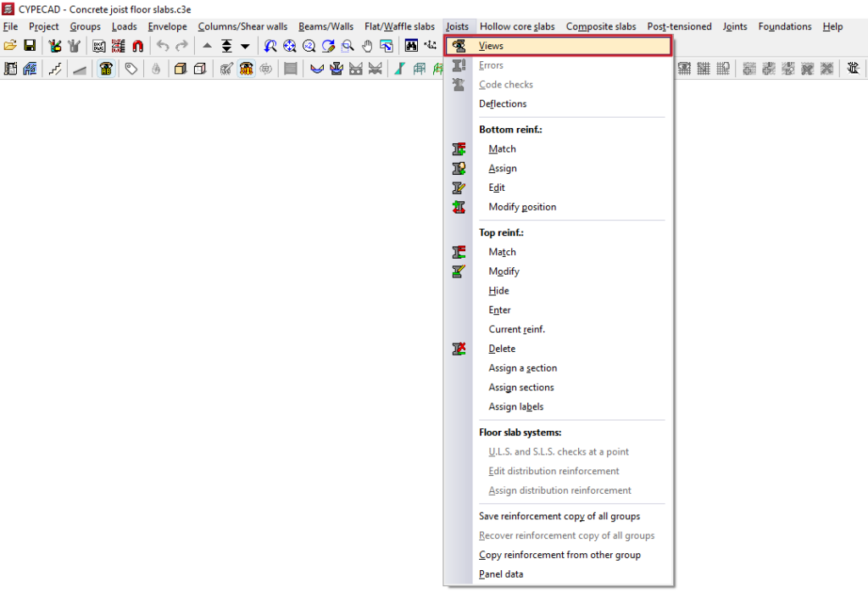Choose Views in Joists menu
This screenshot has height=604, width=868.
(559, 46)
